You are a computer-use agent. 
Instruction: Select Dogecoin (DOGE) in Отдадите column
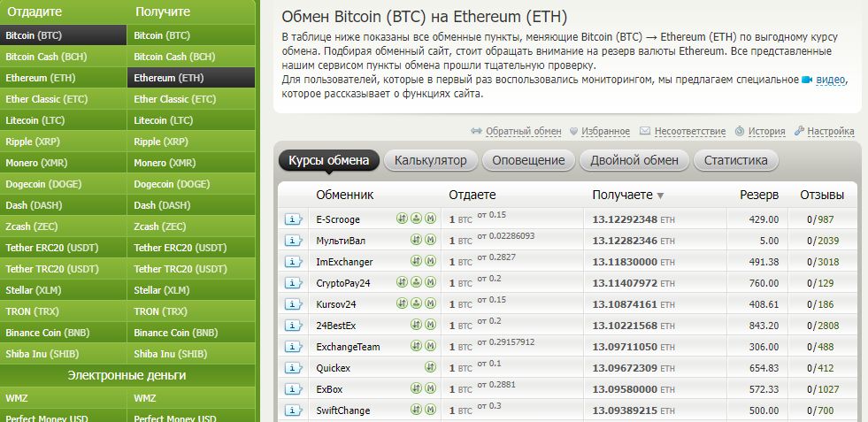tap(63, 184)
